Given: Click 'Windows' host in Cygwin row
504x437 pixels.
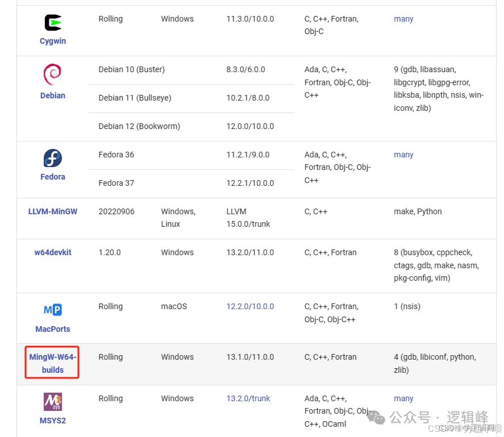Looking at the screenshot, I should click(x=177, y=19).
